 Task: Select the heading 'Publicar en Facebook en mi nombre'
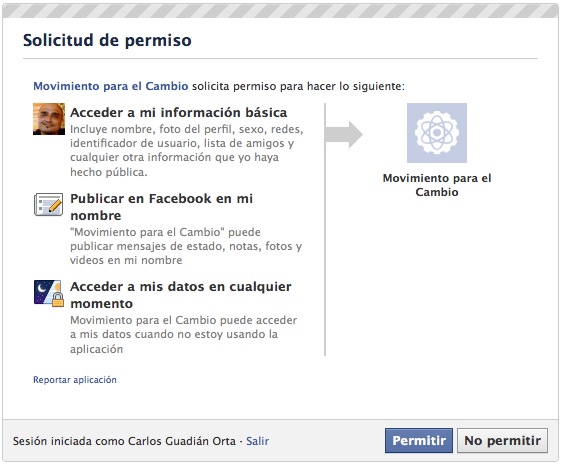point(161,207)
